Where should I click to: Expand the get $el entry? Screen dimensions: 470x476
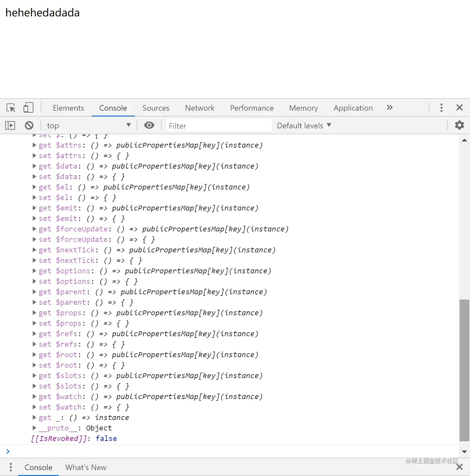click(x=34, y=187)
